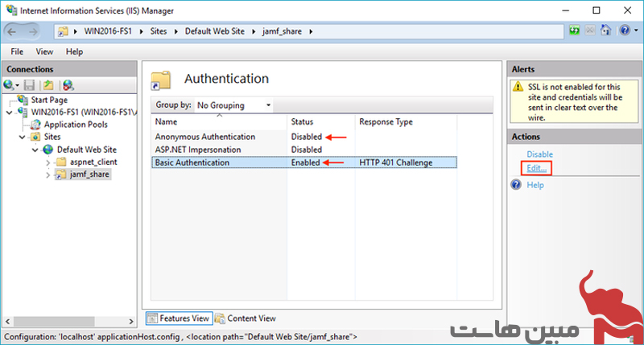Select the Basic Authentication row
644x345 pixels.
coord(304,162)
